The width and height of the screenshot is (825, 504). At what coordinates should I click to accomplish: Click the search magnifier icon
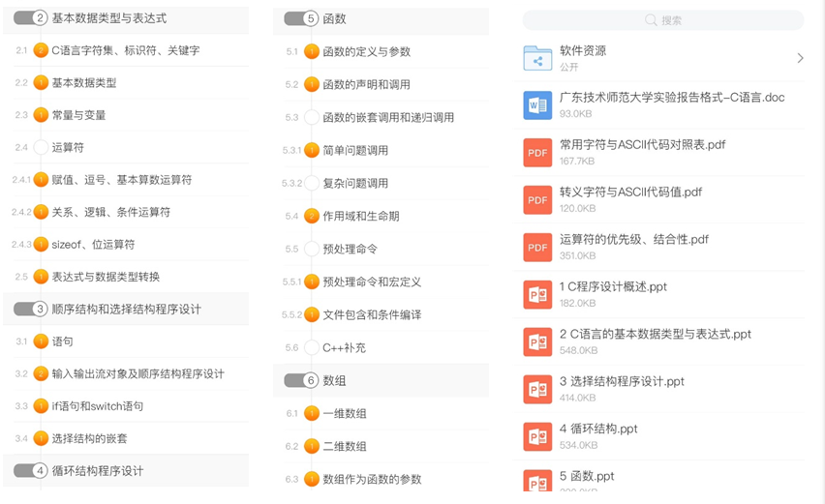click(651, 20)
